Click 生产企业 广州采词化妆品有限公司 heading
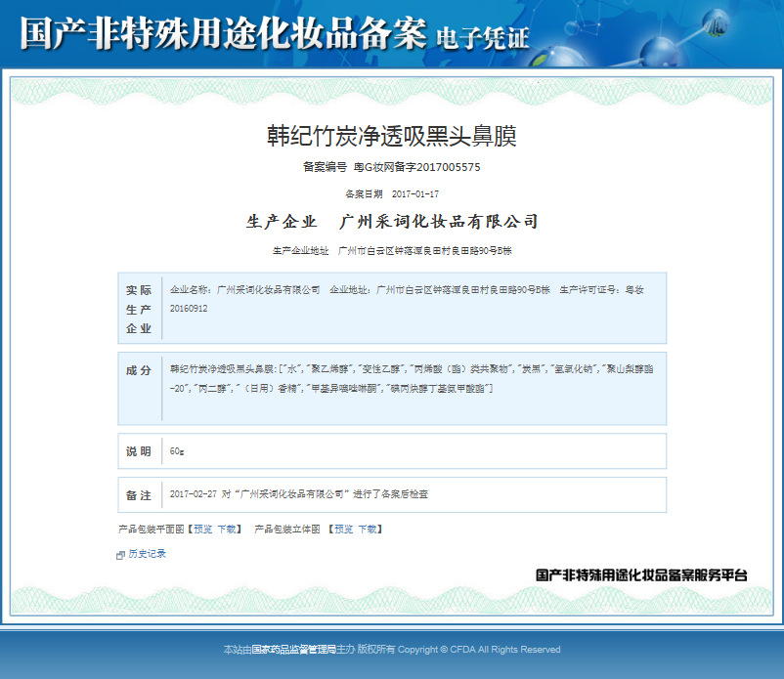Image resolution: width=784 pixels, height=679 pixels. pos(391,222)
